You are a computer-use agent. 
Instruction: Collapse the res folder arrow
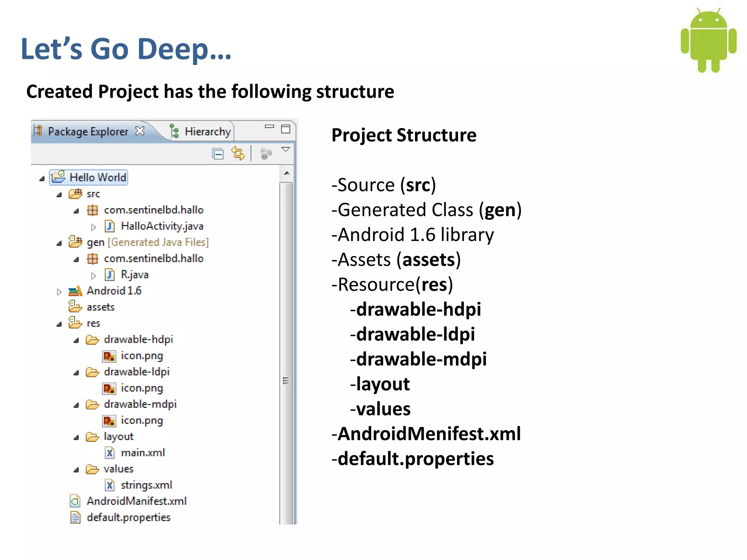[59, 324]
